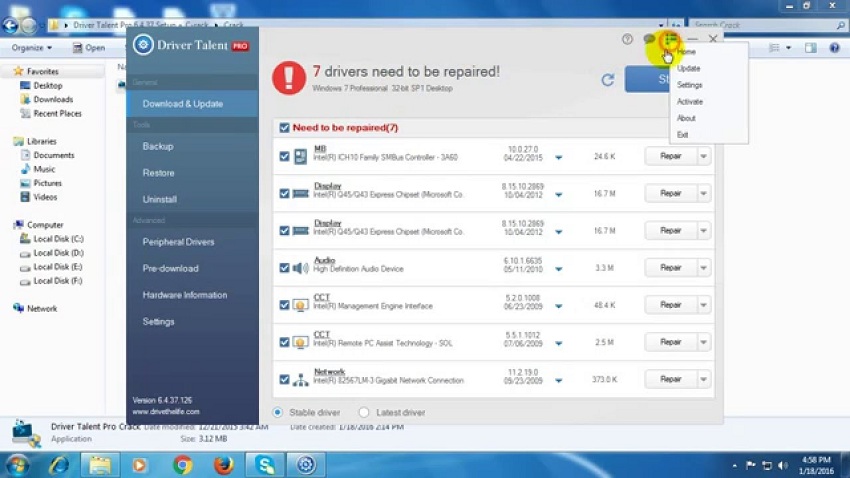Click Repair for High Definition Audio Device
This screenshot has height=478, width=850.
pos(671,268)
